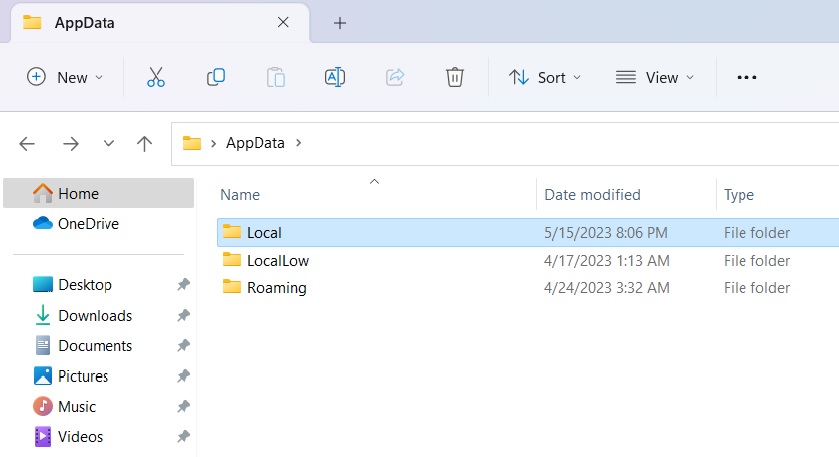Select Home in the navigation pane

[98, 193]
